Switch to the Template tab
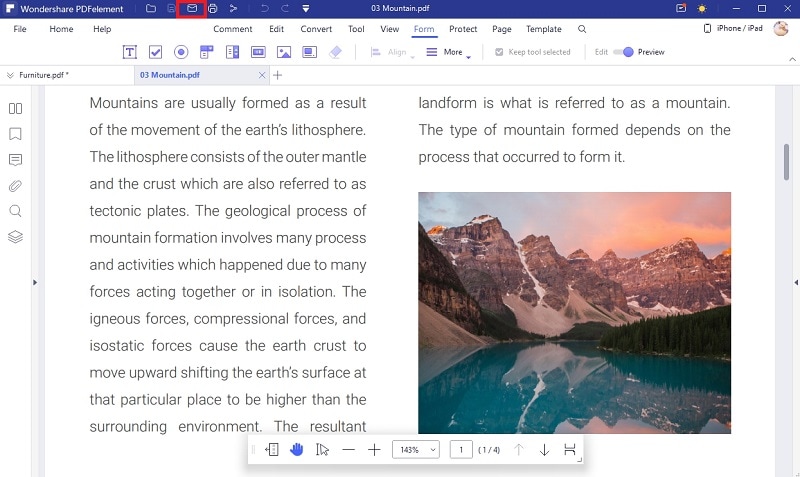 click(x=544, y=29)
